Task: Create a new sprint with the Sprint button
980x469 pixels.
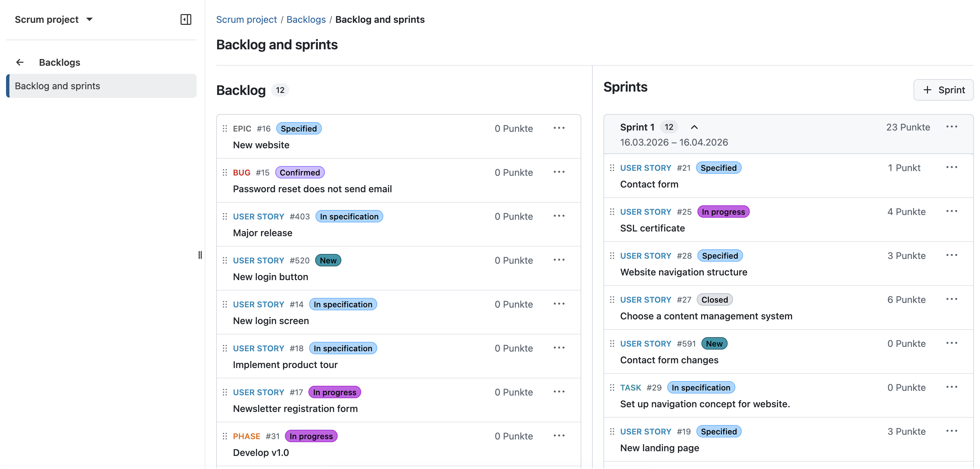Action: click(943, 90)
